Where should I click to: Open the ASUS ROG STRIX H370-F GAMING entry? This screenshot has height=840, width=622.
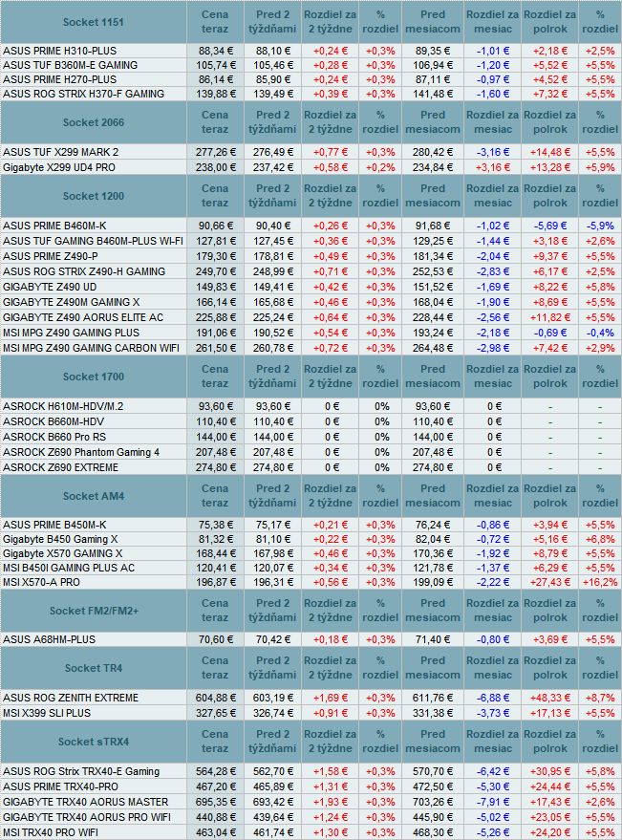84,94
